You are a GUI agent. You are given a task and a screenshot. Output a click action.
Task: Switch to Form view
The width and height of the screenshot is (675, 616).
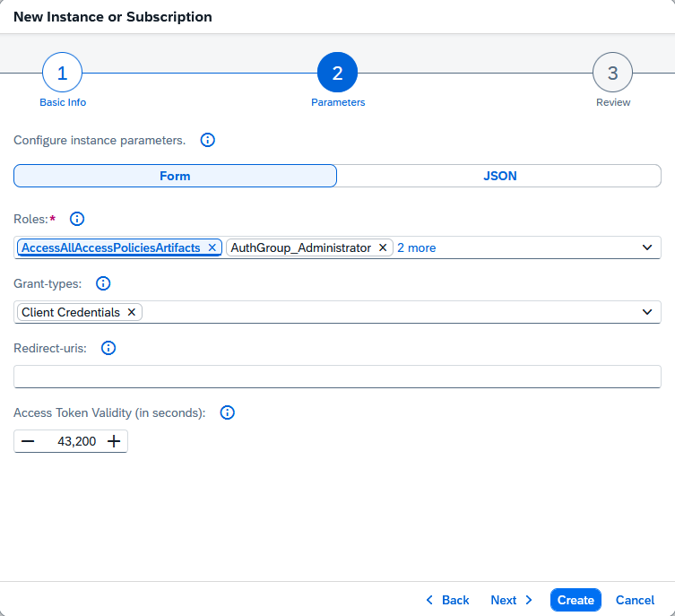click(175, 176)
